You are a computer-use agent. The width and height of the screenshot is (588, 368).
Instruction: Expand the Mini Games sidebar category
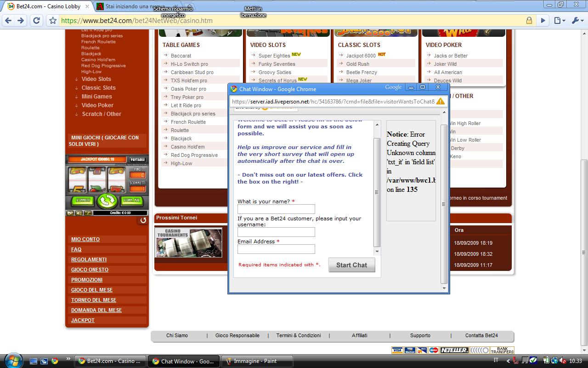96,97
